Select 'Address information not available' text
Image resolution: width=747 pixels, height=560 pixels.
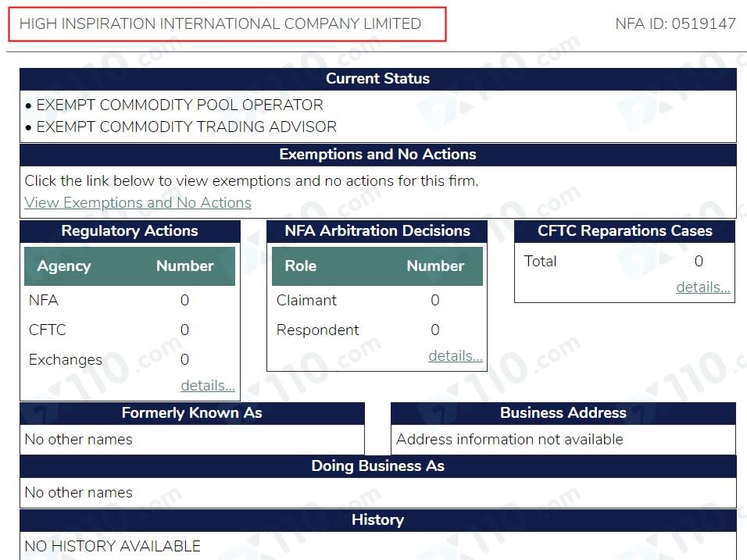coord(509,440)
